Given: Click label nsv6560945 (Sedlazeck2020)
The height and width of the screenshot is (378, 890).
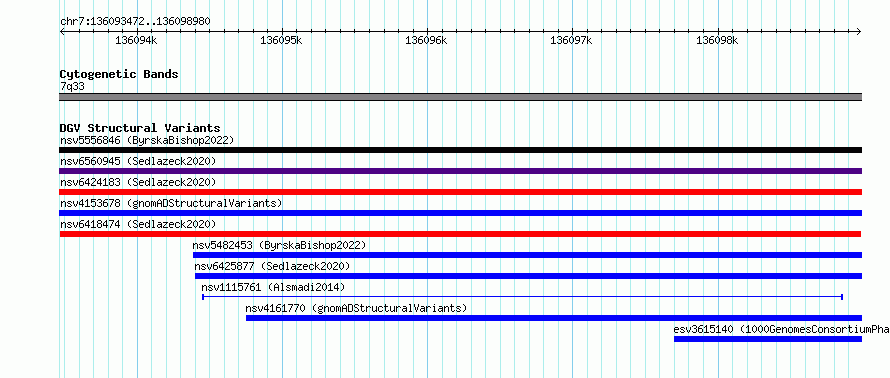Looking at the screenshot, I should coord(138,161).
